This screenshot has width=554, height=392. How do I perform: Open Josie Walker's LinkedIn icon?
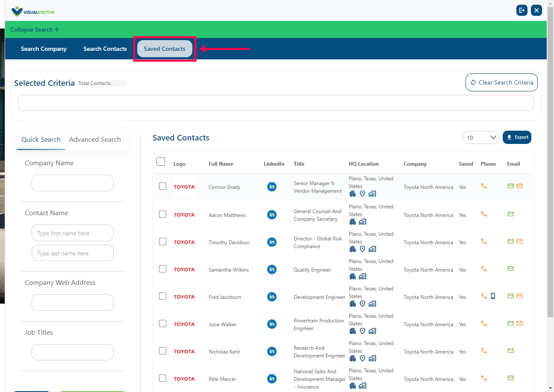tap(271, 324)
